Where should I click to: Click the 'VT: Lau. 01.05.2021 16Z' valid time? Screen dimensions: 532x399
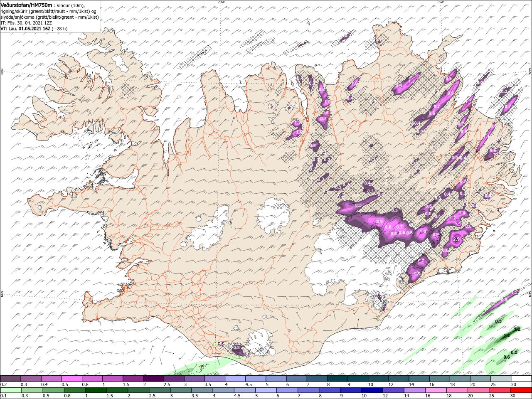tap(25, 29)
